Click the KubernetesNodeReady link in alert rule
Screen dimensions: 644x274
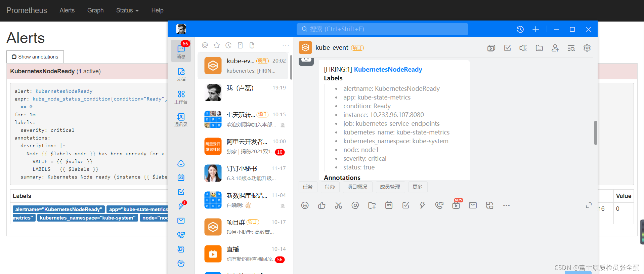pos(64,91)
